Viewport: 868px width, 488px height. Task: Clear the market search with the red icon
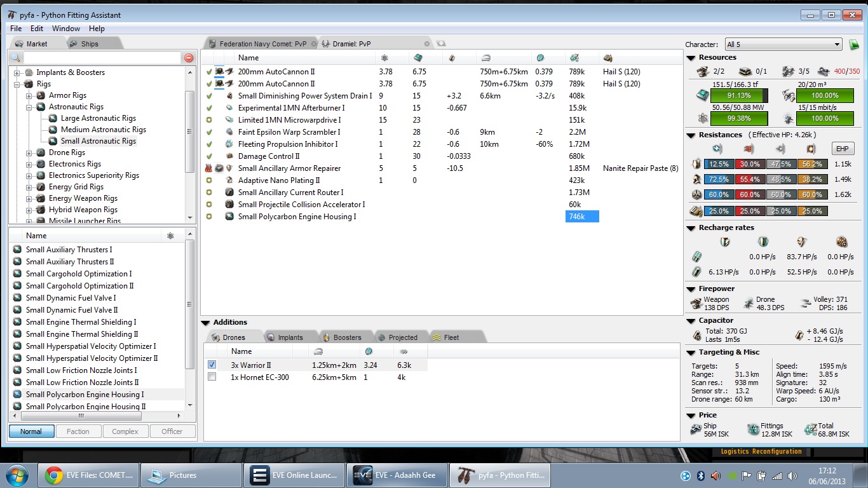[189, 58]
